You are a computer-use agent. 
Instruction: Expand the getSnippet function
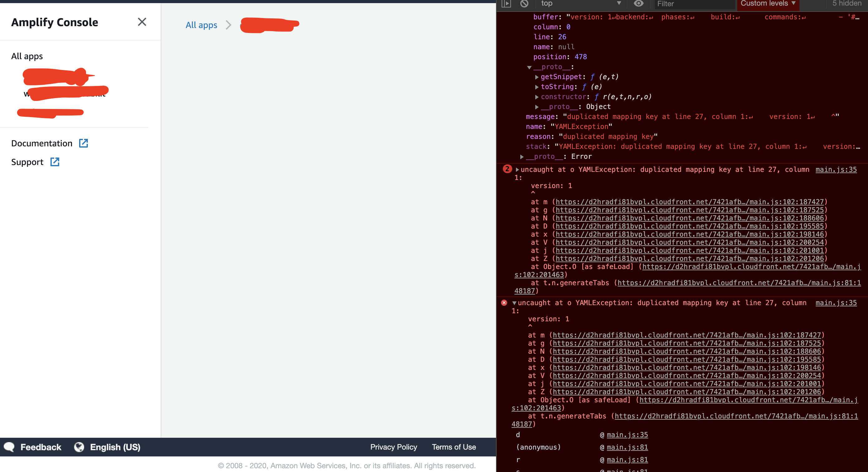(x=537, y=77)
